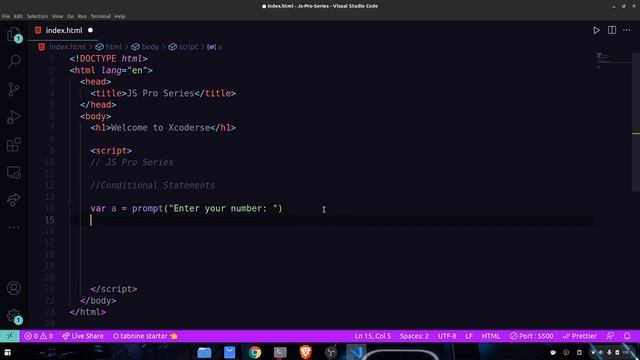Screen dimensions: 640x360
Task: Expand the script breadcrumb segment
Action: [x=183, y=47]
